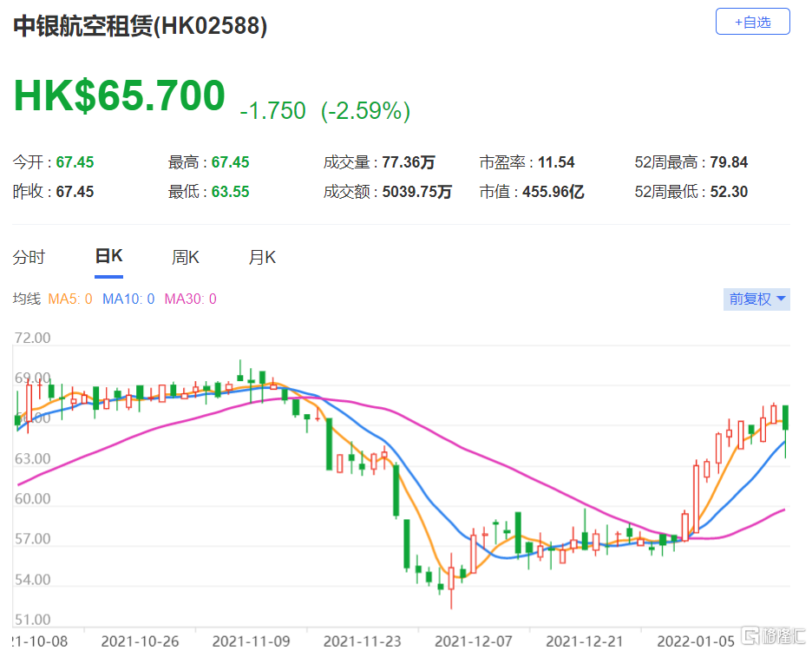
Task: Click the blue MA10 indicator label
Action: pyautogui.click(x=128, y=299)
